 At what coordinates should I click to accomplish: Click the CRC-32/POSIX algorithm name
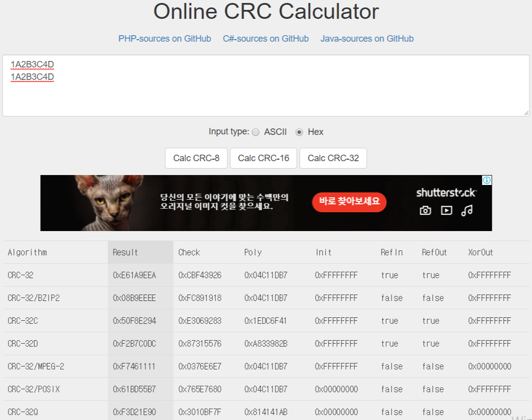[x=34, y=389]
